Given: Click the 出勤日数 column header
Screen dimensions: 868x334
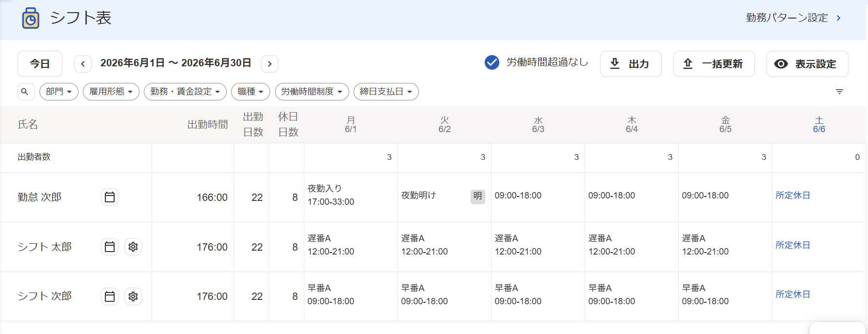Looking at the screenshot, I should coord(254,124).
